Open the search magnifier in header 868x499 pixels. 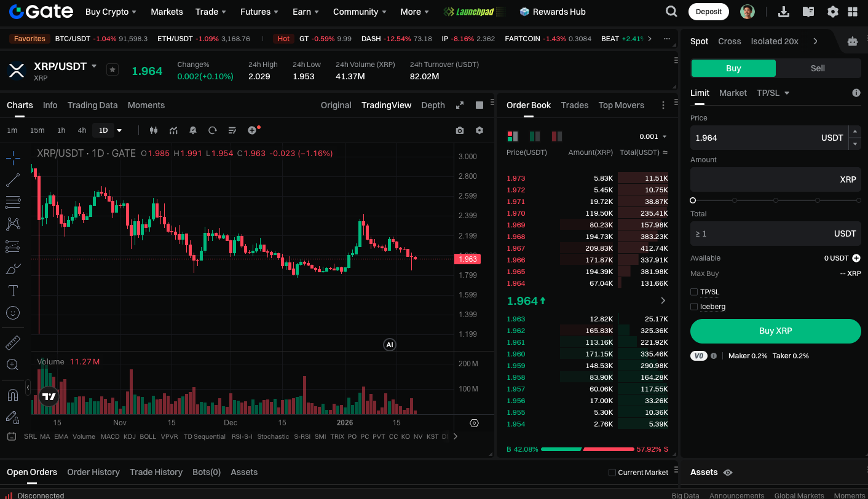[672, 12]
